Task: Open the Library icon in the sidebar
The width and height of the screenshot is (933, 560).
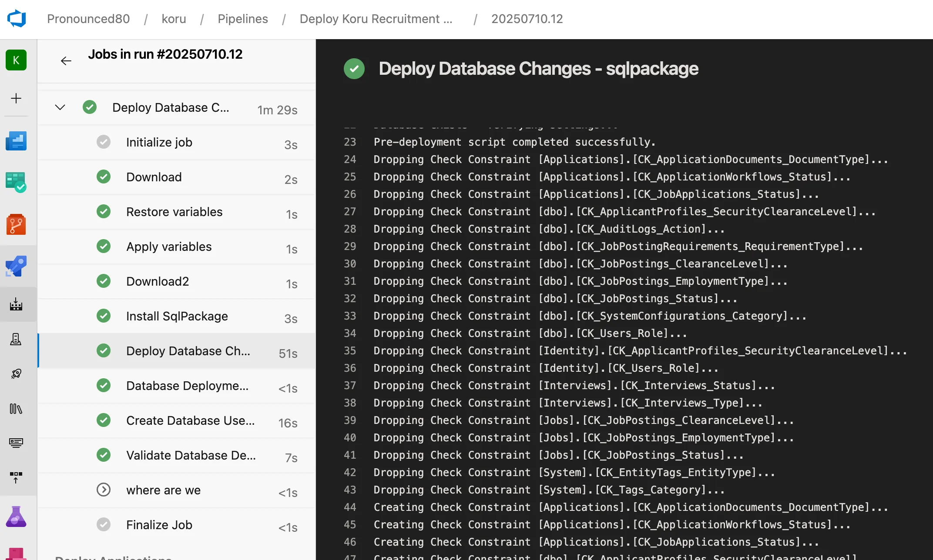Action: pos(17,409)
